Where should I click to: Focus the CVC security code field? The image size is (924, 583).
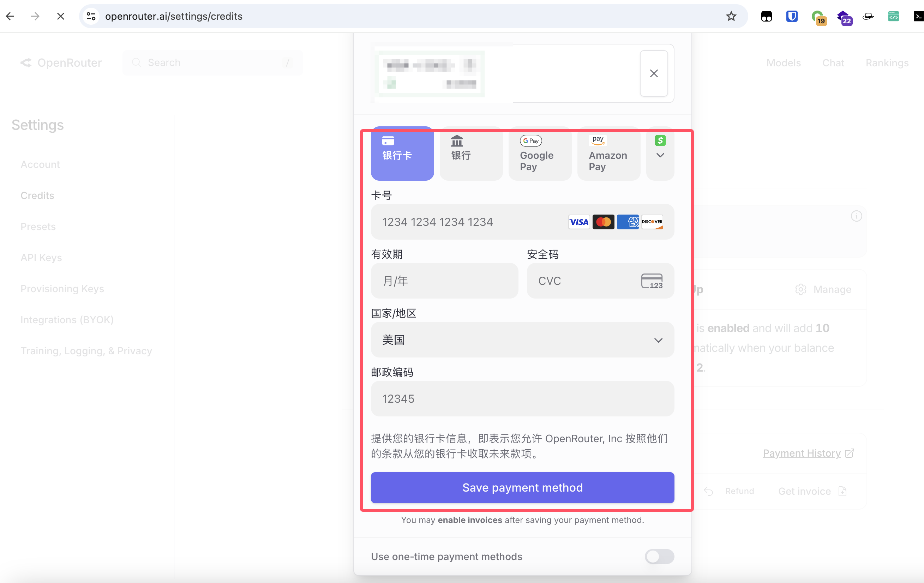pyautogui.click(x=600, y=281)
